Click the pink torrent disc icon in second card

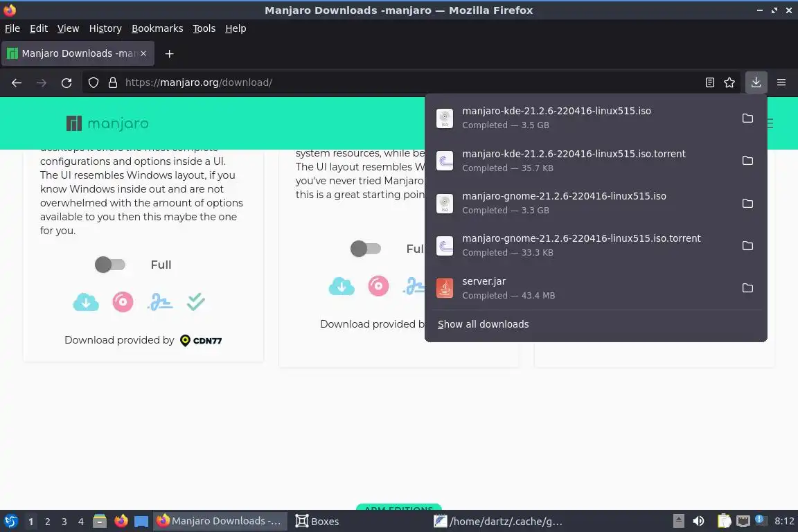[378, 285]
